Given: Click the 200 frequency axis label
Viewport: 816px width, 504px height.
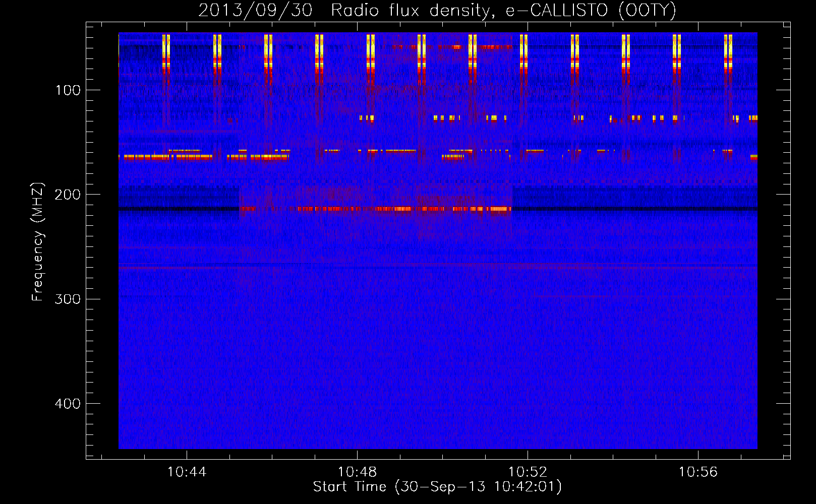Looking at the screenshot, I should (x=68, y=195).
